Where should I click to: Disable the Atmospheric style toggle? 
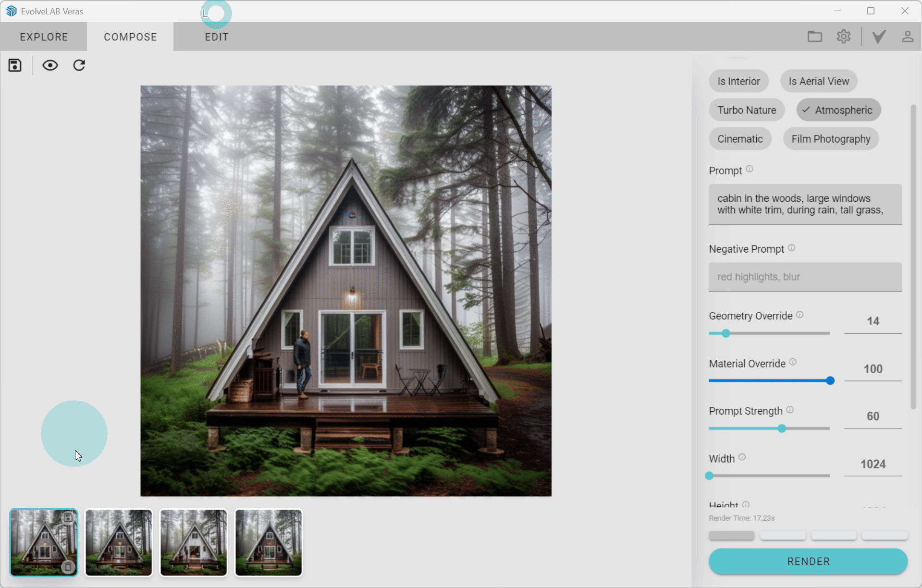[838, 110]
